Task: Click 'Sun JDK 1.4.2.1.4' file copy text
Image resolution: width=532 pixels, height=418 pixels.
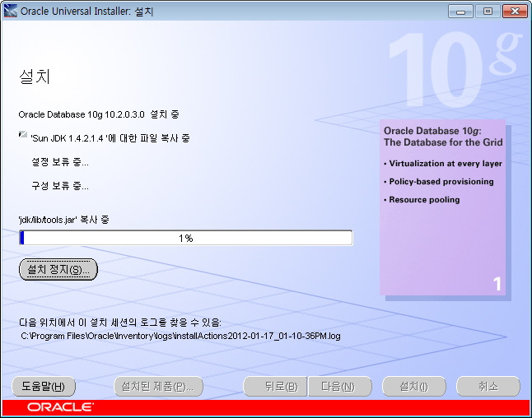Action: pos(110,138)
